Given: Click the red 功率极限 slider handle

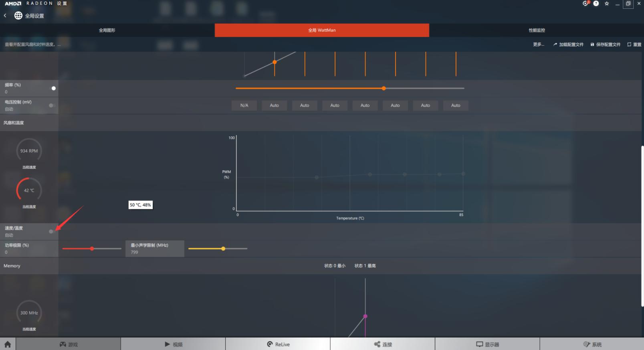Looking at the screenshot, I should coord(92,249).
